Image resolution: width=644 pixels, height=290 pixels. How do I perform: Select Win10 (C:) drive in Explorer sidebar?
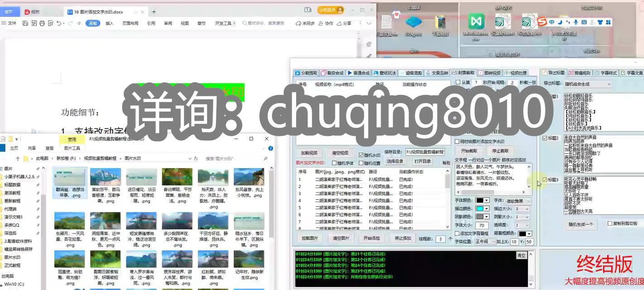click(x=14, y=284)
